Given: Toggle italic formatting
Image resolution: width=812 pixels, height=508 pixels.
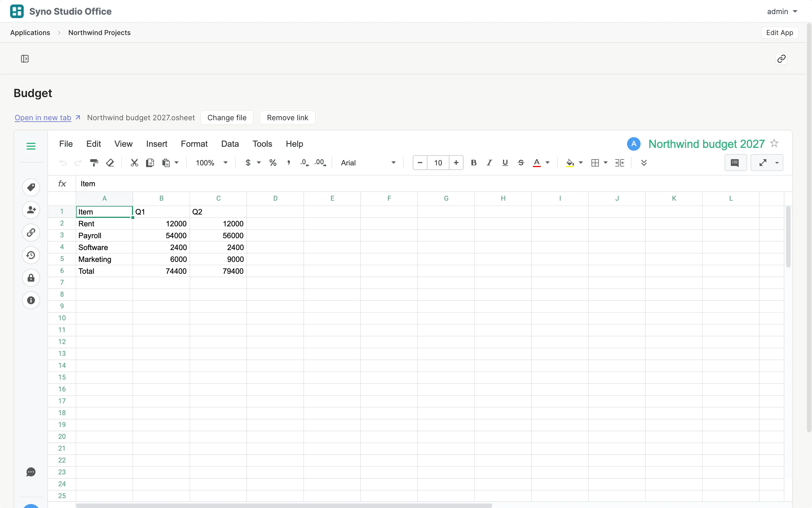Looking at the screenshot, I should [x=489, y=163].
